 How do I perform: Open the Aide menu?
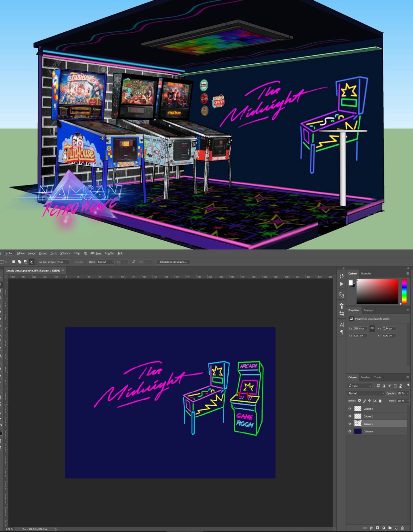[120, 253]
